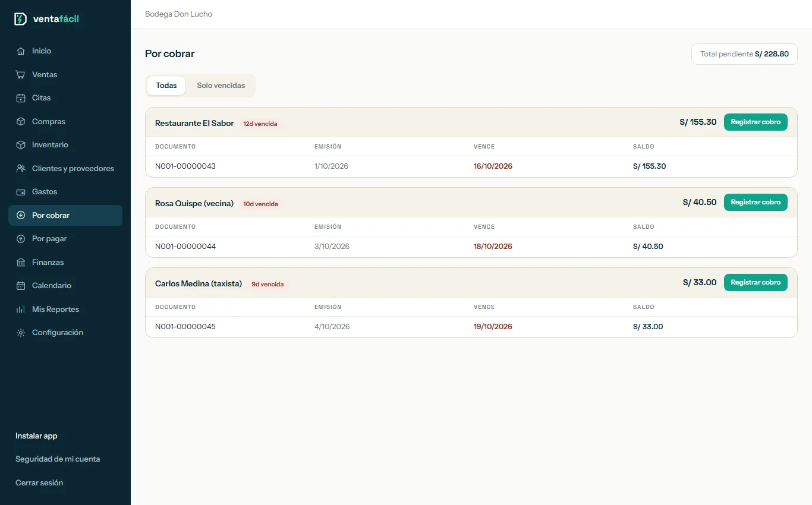Click the ventafácil logo icon
812x505 pixels.
21,19
